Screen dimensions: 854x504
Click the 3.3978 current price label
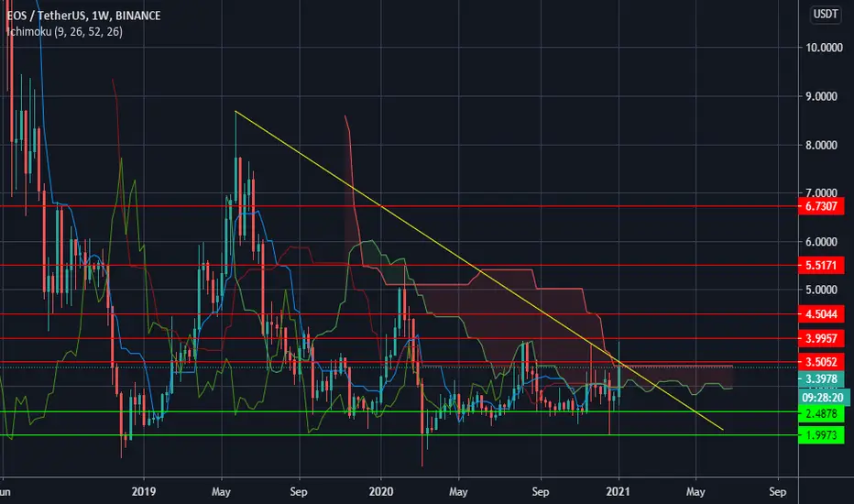point(821,378)
